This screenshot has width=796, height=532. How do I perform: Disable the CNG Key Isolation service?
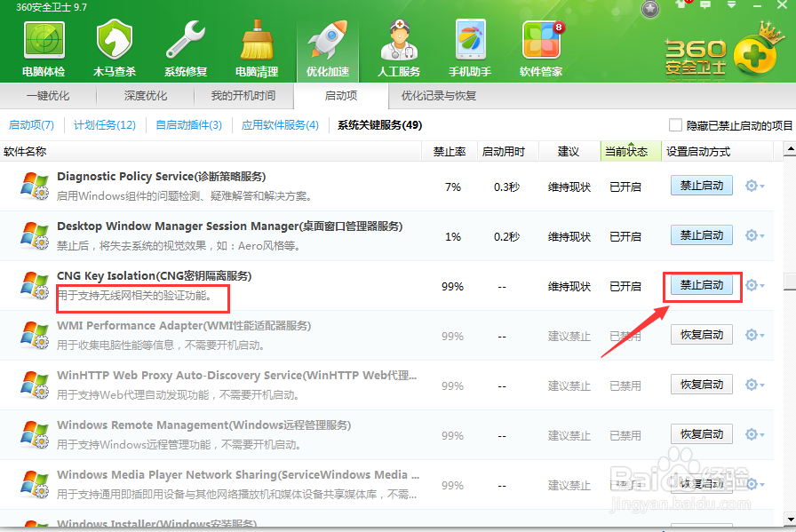701,286
